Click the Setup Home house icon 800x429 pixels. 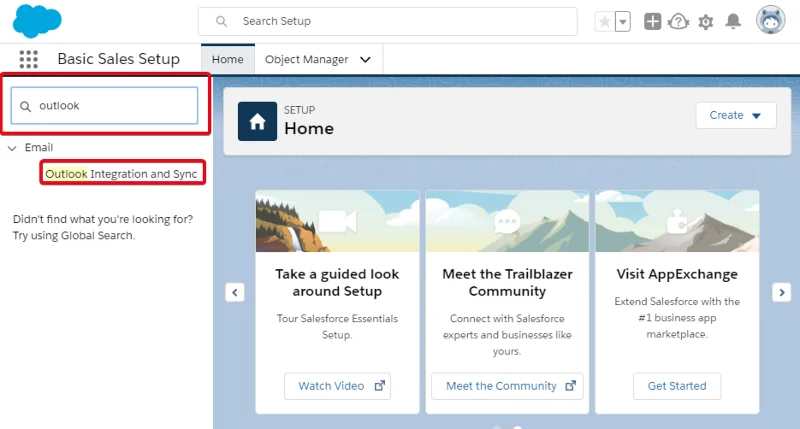click(x=257, y=121)
